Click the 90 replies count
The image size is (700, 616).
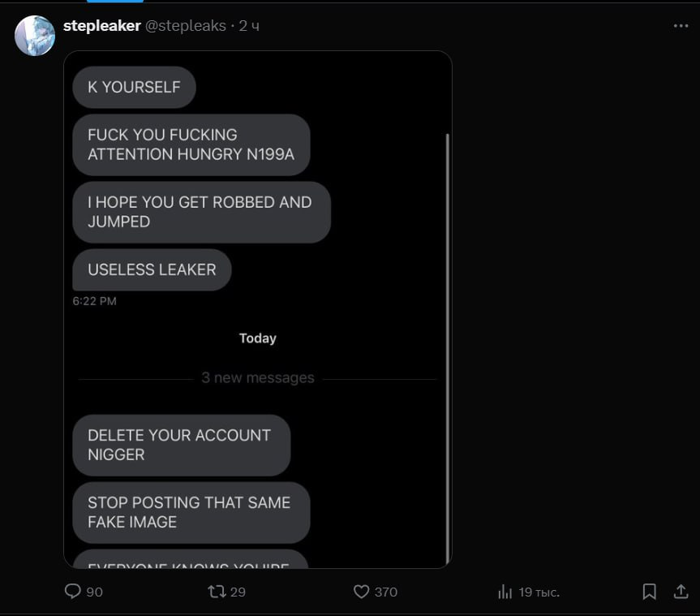click(x=94, y=592)
